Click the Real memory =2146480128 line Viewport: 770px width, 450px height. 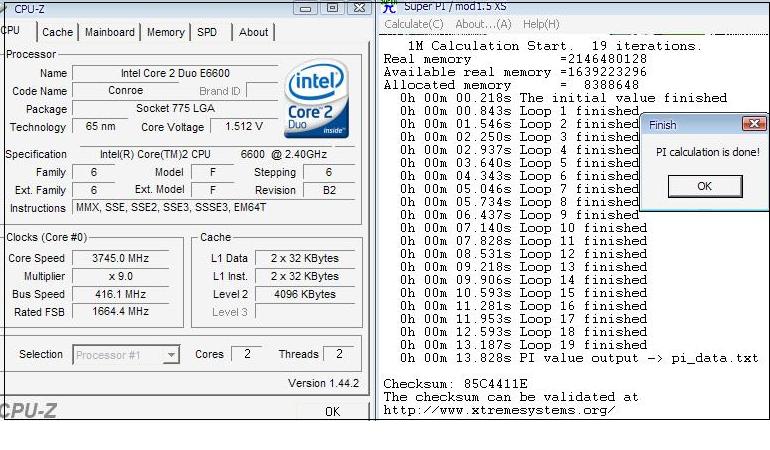(515, 59)
